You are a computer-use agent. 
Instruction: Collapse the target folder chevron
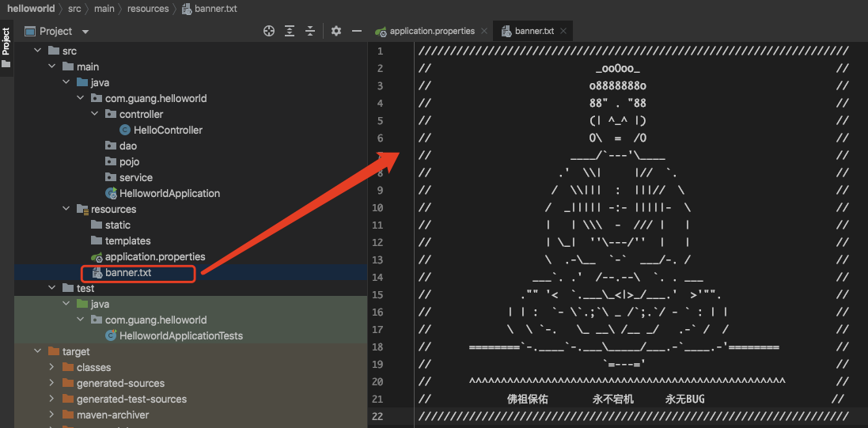coord(38,351)
